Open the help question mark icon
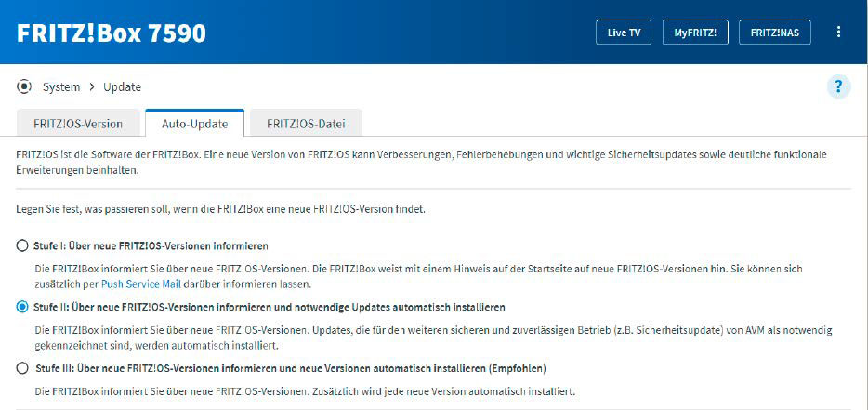 click(838, 87)
